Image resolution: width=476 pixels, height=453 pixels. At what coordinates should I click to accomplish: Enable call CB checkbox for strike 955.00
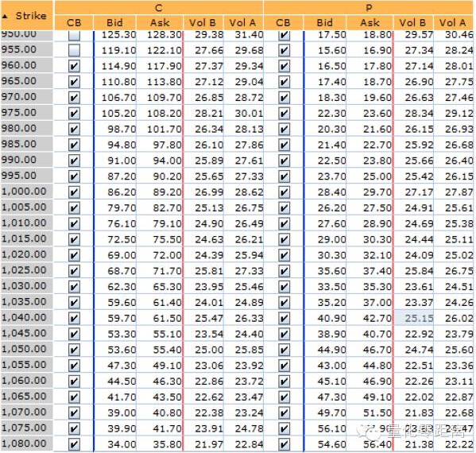click(74, 50)
